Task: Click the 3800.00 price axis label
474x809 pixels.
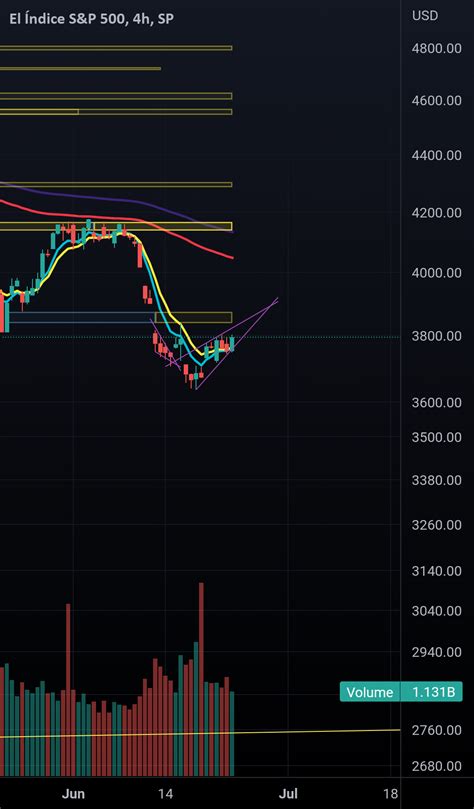Action: (x=436, y=336)
